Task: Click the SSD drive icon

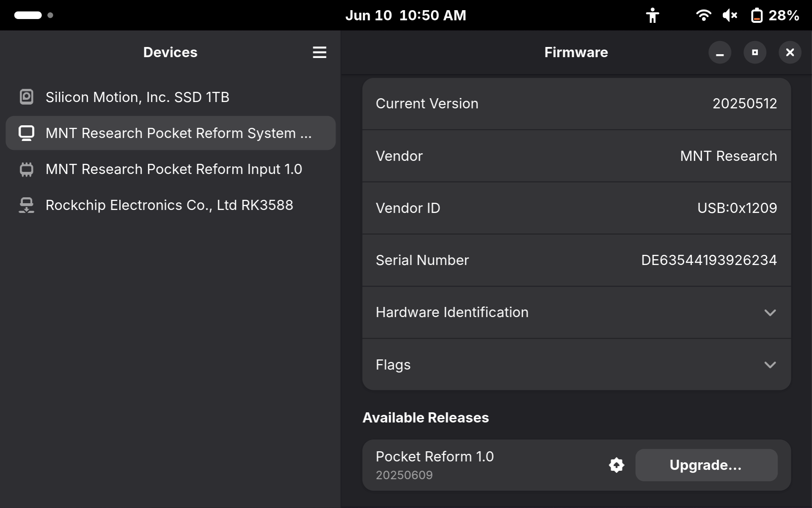Action: (27, 97)
